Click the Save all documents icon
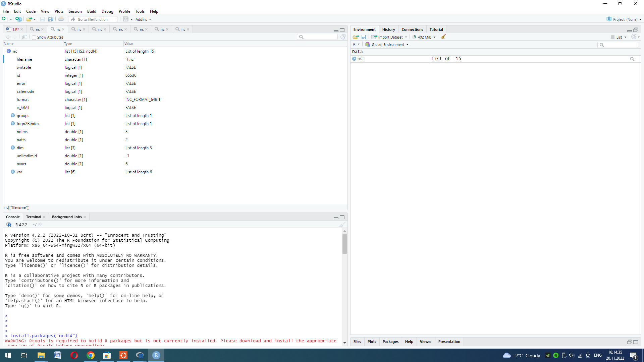The image size is (644, 362). coord(50,19)
